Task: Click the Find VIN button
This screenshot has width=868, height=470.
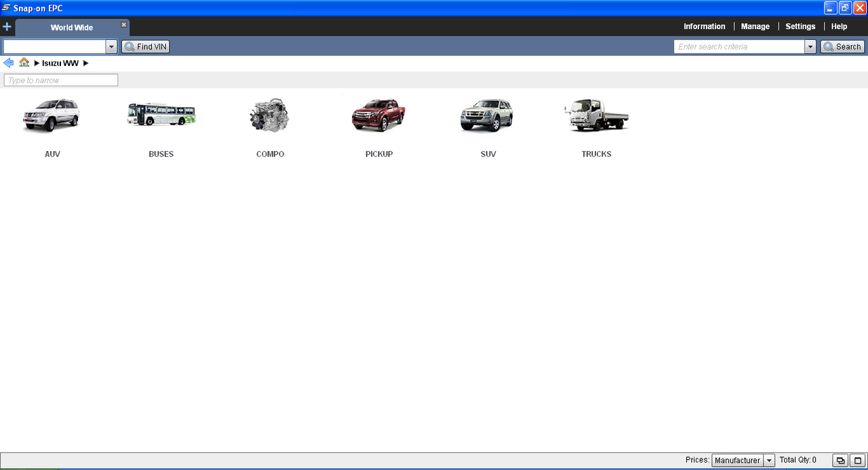Action: point(145,47)
